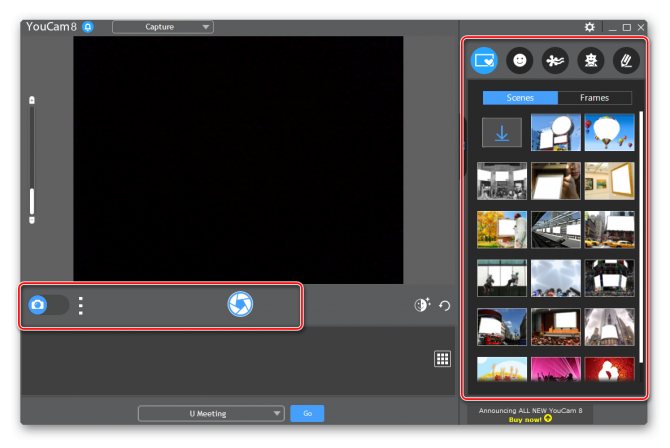This screenshot has height=448, width=670.
Task: Click the undo reset arrow icon
Action: [444, 306]
